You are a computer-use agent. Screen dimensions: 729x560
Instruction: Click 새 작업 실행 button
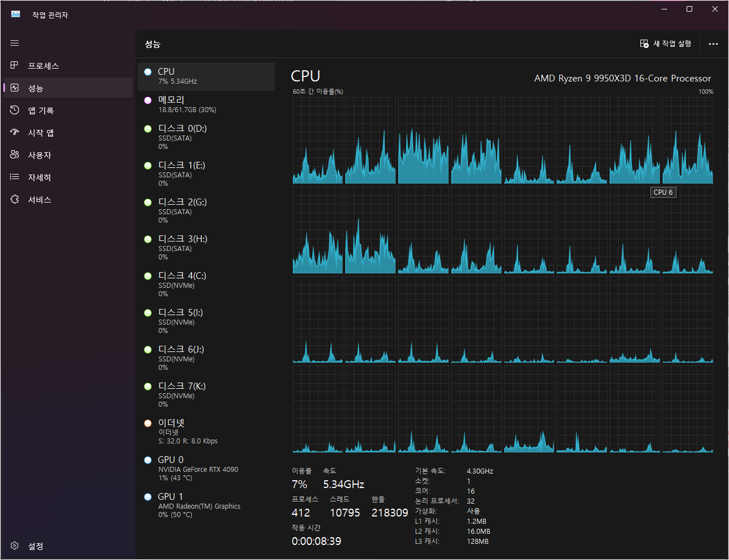pos(665,44)
